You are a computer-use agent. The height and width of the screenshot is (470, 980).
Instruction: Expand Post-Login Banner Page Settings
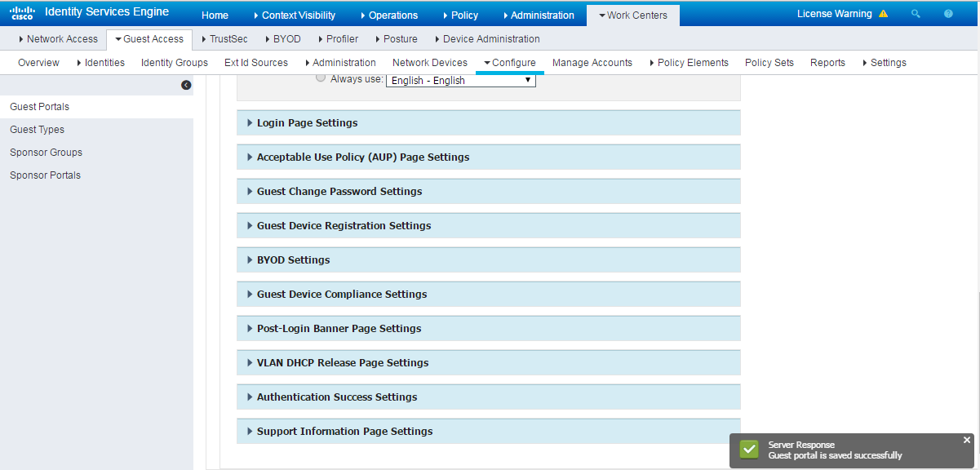pyautogui.click(x=488, y=329)
